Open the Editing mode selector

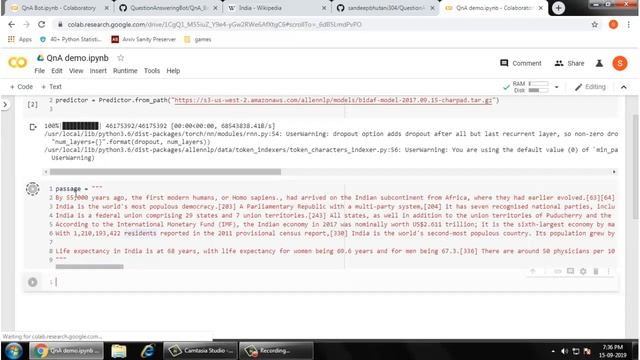click(x=590, y=87)
